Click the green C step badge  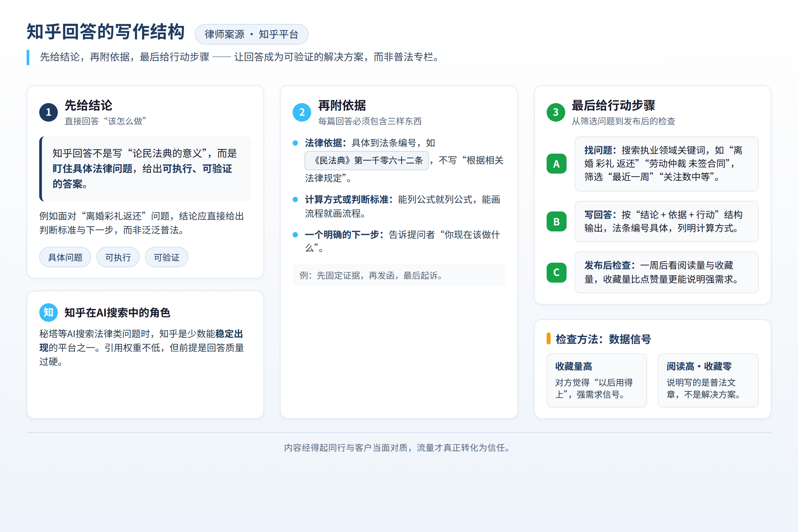point(556,272)
